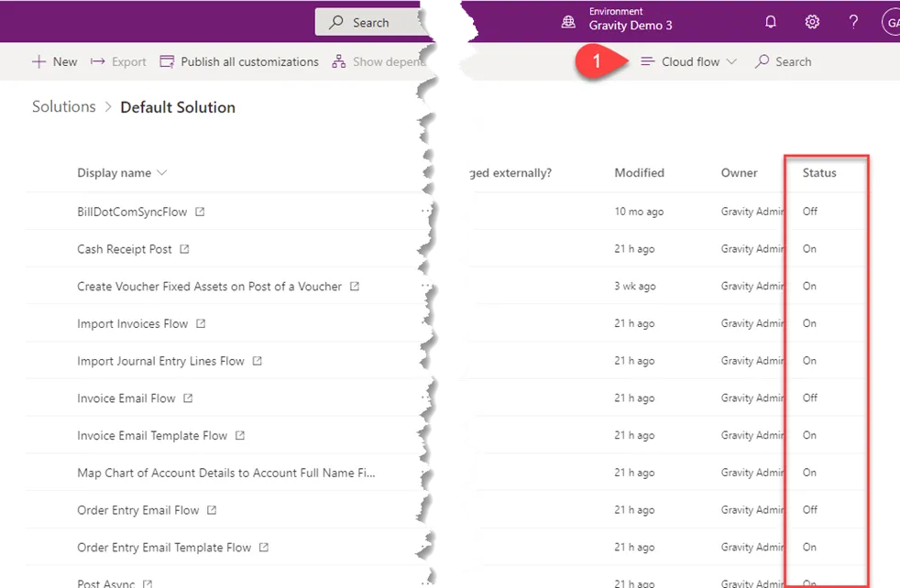900x588 pixels.
Task: Click Show dependencies in the command bar
Action: tap(379, 61)
